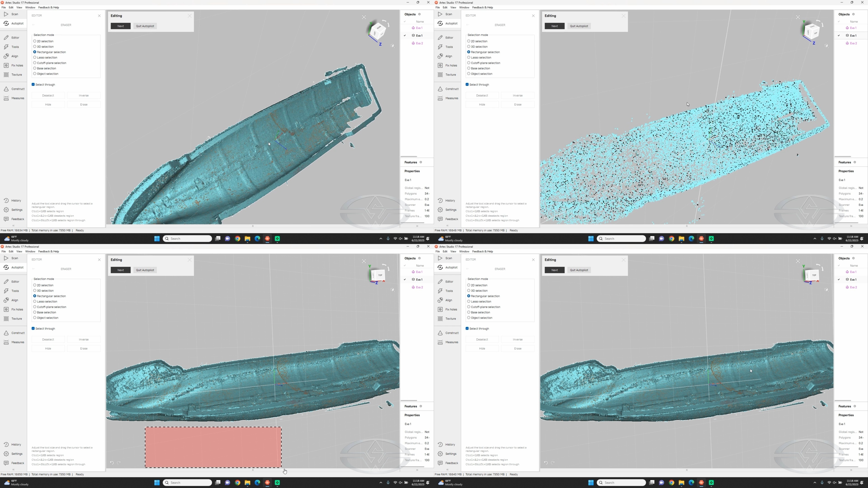Click the Features gear icon in the bottom-left window
The image size is (868, 488).
[x=420, y=406]
